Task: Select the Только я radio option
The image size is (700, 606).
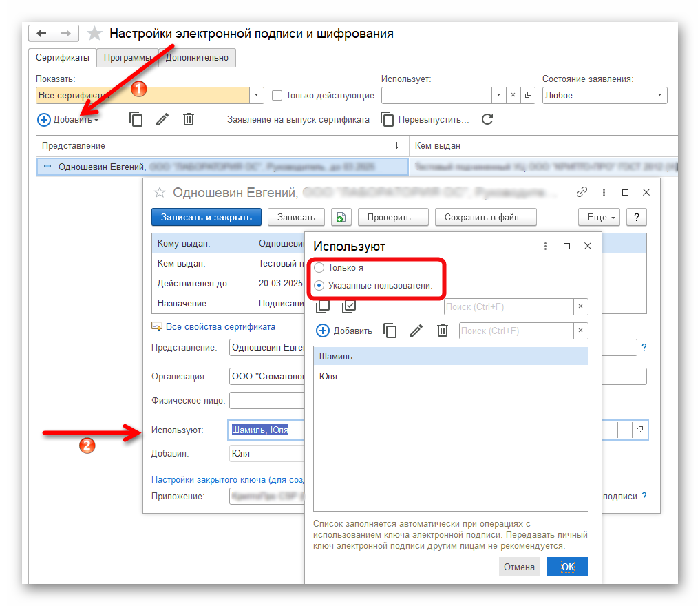Action: [319, 267]
